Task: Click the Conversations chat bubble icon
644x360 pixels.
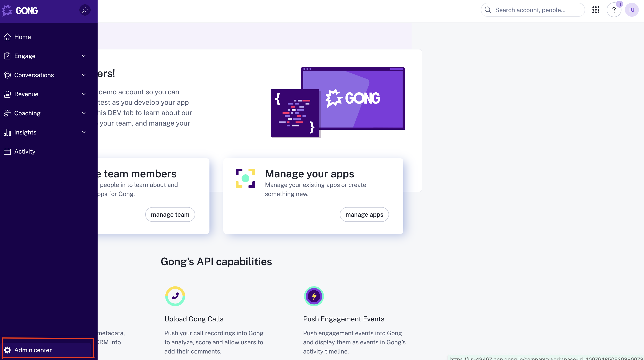Action: click(x=8, y=75)
